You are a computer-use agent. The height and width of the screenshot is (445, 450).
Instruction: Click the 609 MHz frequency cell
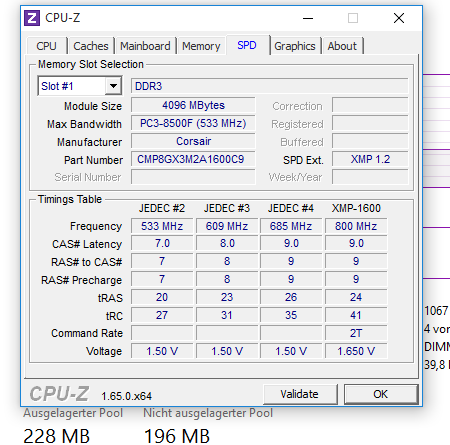click(x=227, y=226)
